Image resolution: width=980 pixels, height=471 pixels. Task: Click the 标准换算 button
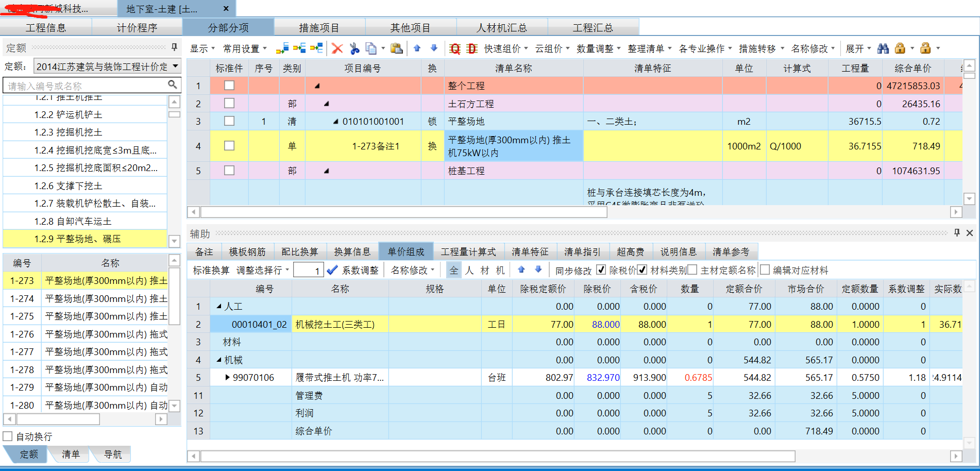click(211, 270)
